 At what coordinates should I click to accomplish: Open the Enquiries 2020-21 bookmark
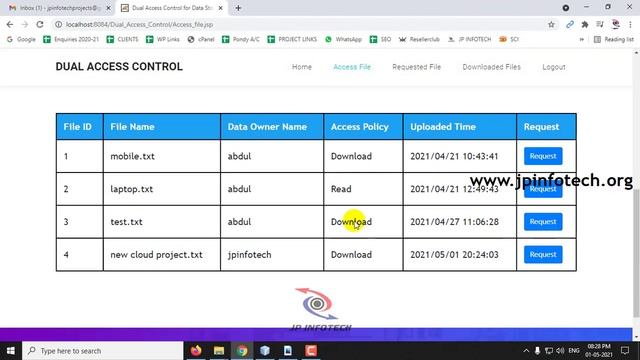pyautogui.click(x=71, y=39)
